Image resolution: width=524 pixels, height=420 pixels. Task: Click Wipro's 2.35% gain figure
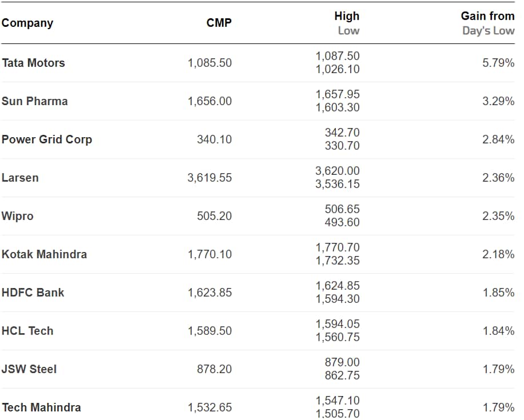[498, 216]
